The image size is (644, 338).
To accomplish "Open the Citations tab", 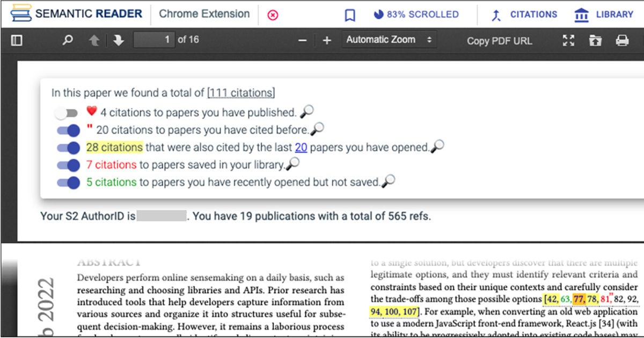I will pyautogui.click(x=524, y=15).
